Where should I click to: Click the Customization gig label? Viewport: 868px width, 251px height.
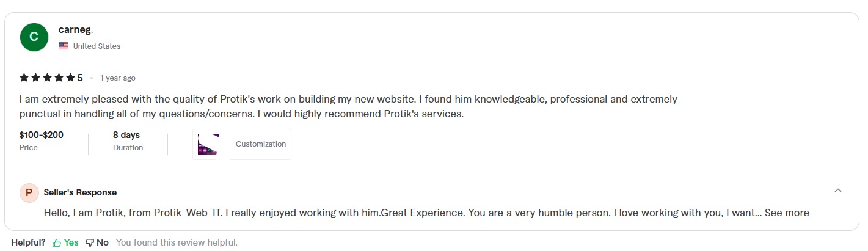(261, 144)
